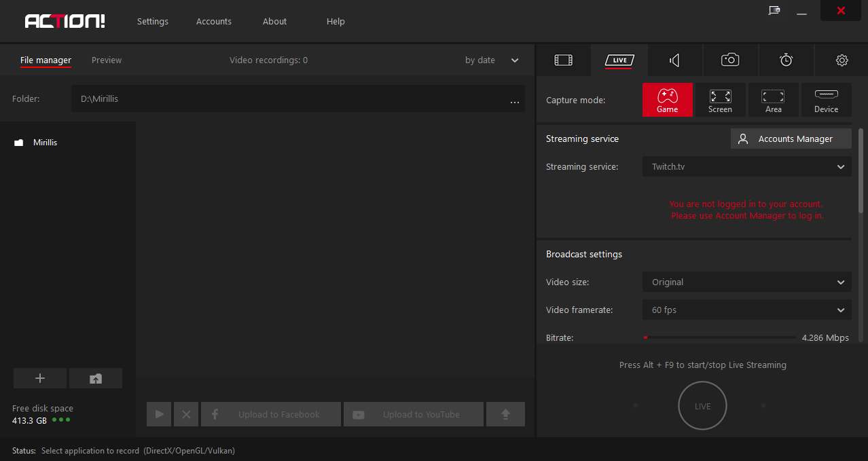The image size is (868, 461).
Task: Click the upload arrow icon next to YouTube
Action: pyautogui.click(x=505, y=414)
